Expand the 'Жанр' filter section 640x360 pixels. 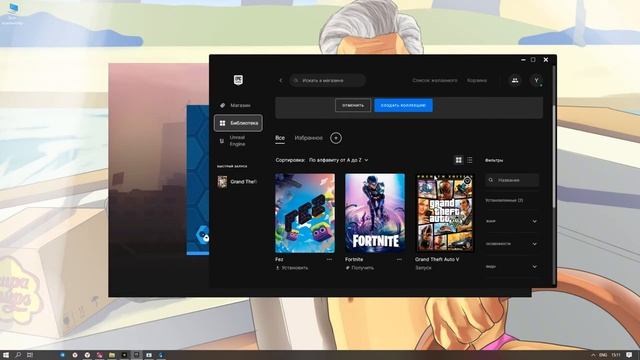pyautogui.click(x=512, y=221)
